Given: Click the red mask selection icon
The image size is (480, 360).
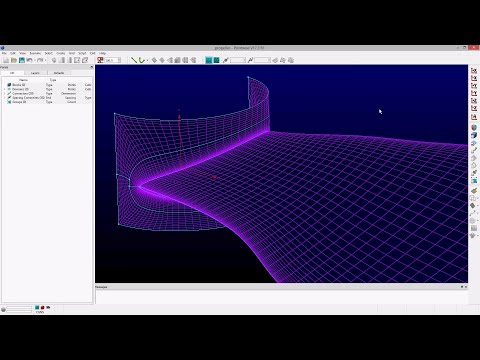Looking at the screenshot, I should coord(100,60).
